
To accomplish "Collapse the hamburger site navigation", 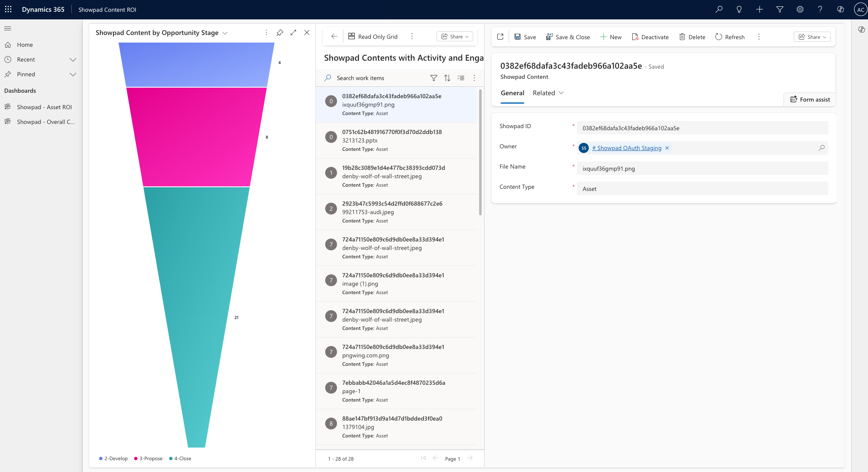I will [x=8, y=28].
